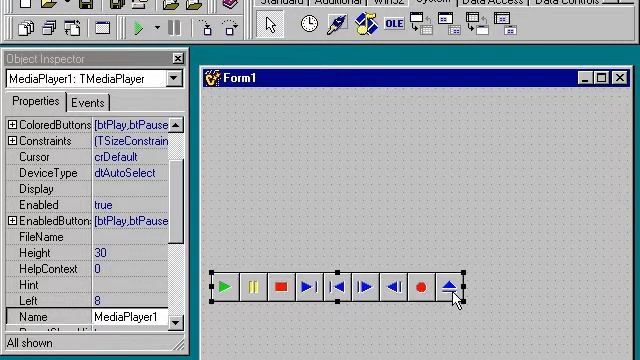640x360 pixels.
Task: Click the New Form toolbar icon
Action: coord(102,28)
